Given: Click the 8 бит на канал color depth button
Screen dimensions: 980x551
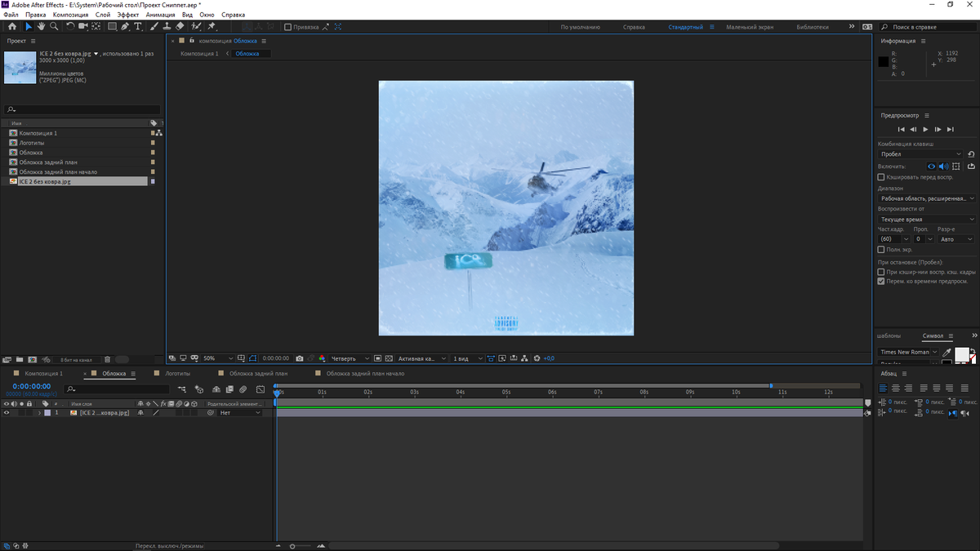Looking at the screenshot, I should click(x=75, y=359).
